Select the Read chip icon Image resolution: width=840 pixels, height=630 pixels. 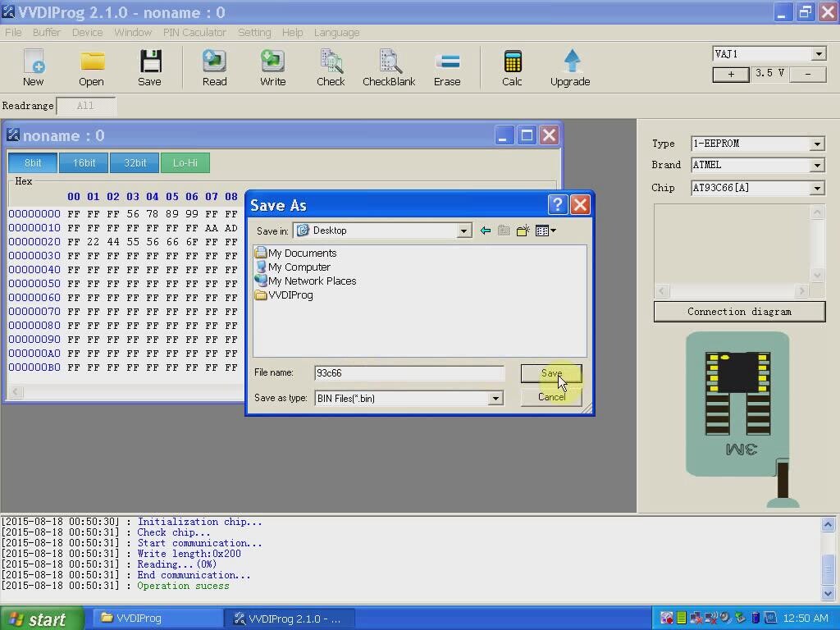click(x=213, y=66)
